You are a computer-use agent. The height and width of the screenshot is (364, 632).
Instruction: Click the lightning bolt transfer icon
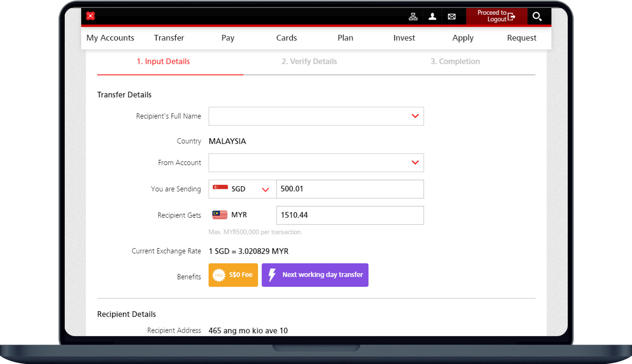click(272, 275)
